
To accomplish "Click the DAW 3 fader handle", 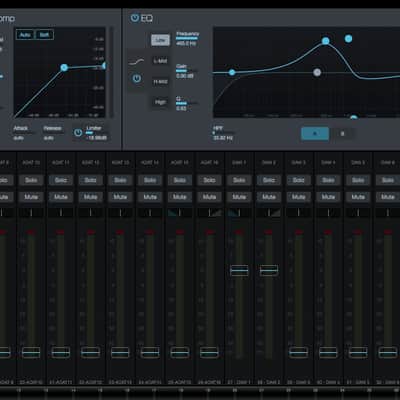I will [x=298, y=352].
